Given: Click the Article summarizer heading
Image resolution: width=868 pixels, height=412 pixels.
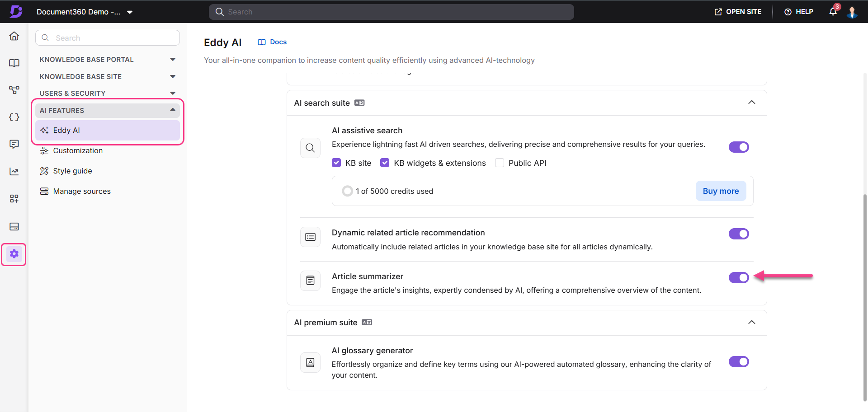Looking at the screenshot, I should point(368,276).
